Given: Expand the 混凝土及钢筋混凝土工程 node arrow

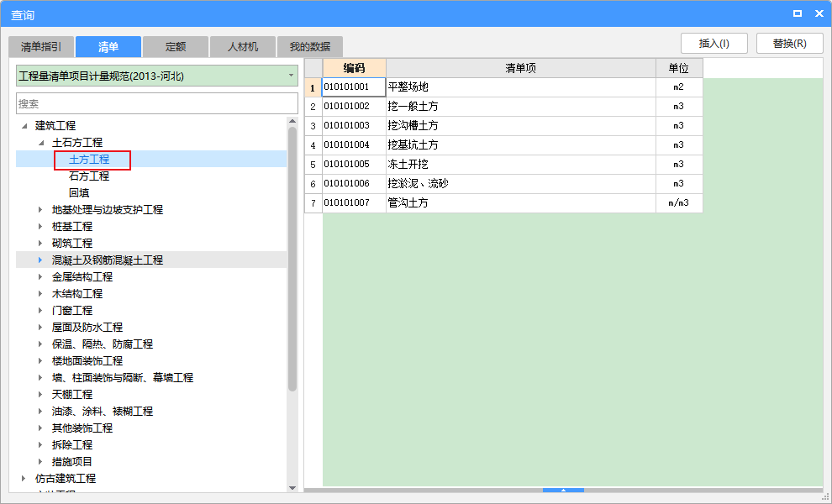Looking at the screenshot, I should coord(40,260).
